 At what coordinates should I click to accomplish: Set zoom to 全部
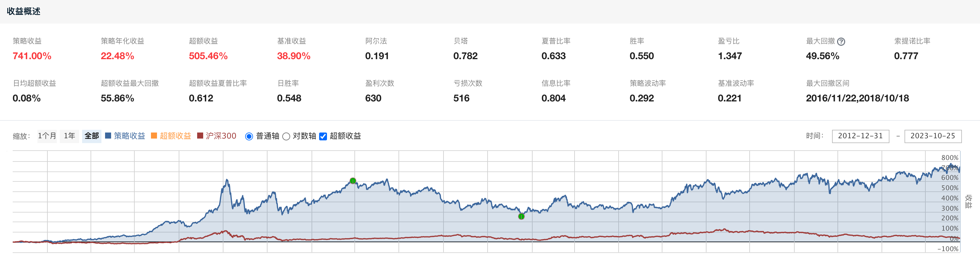click(92, 136)
